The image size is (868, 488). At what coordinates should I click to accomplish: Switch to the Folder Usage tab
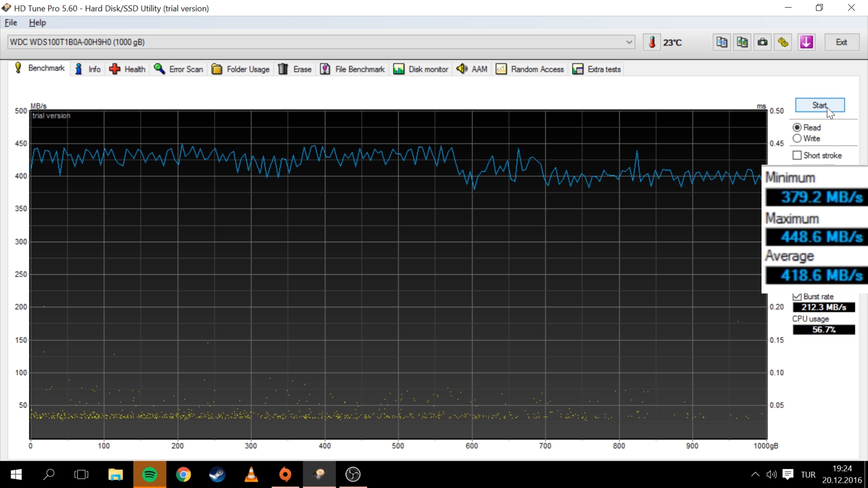click(x=241, y=69)
